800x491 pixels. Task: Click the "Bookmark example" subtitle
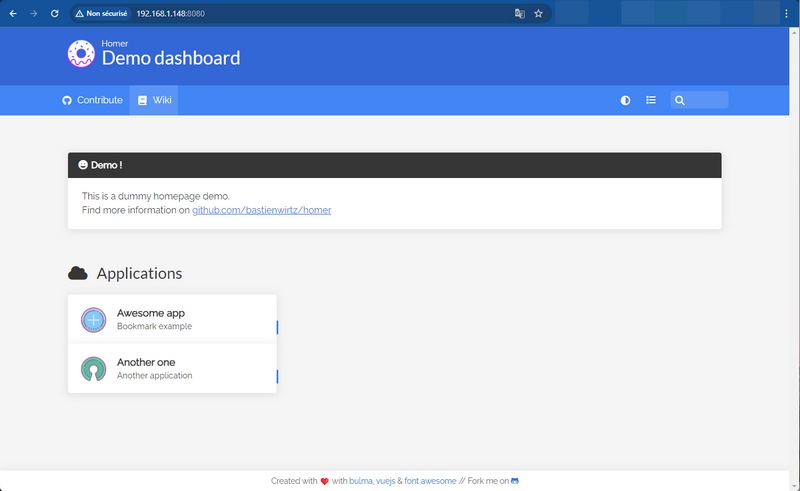point(155,326)
